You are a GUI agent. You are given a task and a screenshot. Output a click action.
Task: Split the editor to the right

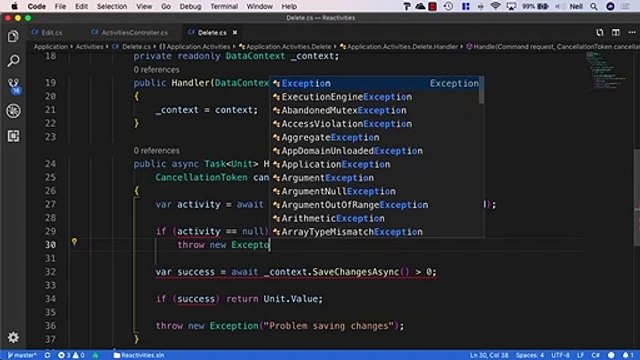(616, 33)
